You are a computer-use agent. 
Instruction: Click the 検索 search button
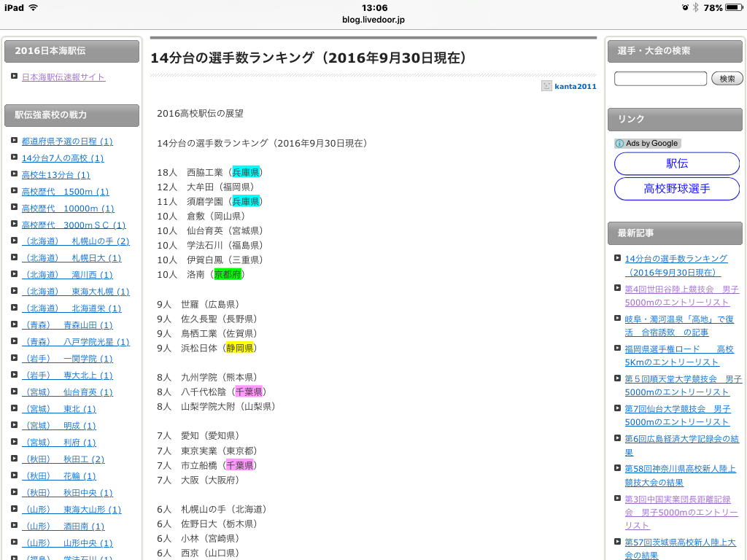point(727,79)
